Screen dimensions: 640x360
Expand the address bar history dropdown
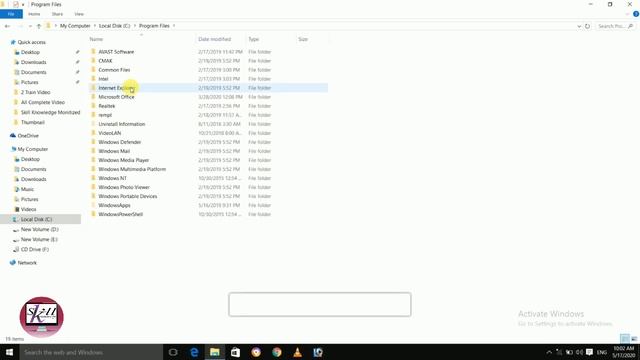coord(579,26)
